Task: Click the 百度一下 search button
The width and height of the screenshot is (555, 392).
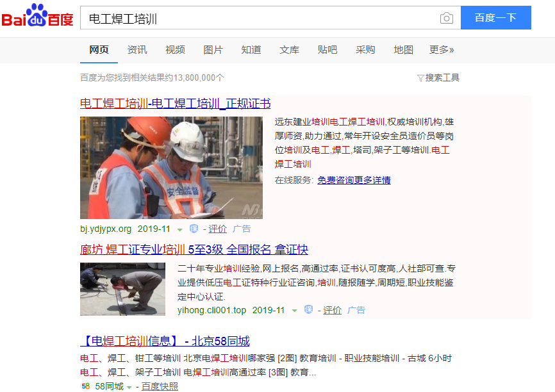Action: [496, 18]
